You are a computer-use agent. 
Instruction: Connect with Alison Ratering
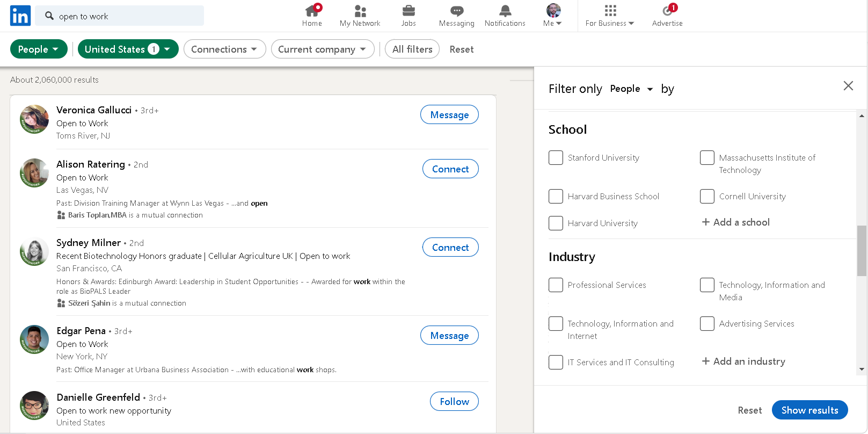tap(451, 169)
